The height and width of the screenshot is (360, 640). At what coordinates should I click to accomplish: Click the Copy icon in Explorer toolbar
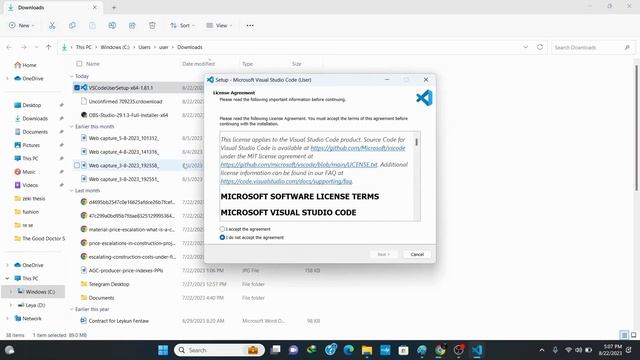point(72,25)
